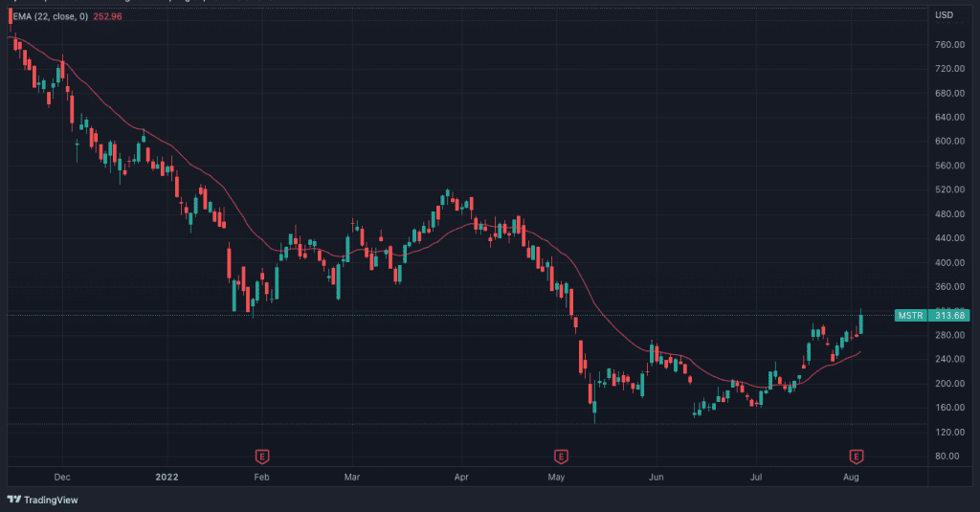Click the EMA value 252.96
980x512 pixels.
coord(107,16)
